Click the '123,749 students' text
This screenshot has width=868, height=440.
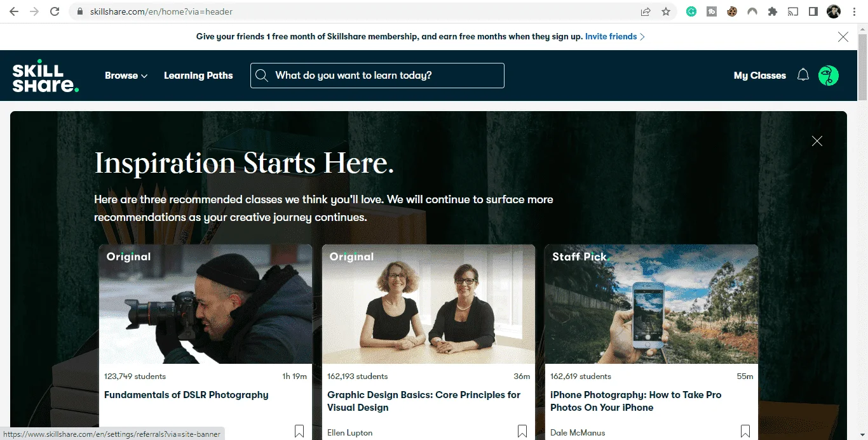coord(135,377)
